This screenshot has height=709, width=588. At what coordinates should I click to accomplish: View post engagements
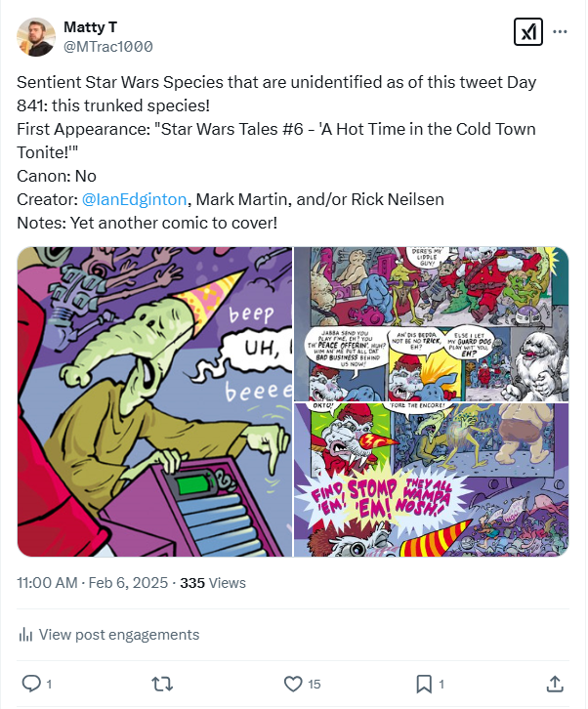click(118, 635)
